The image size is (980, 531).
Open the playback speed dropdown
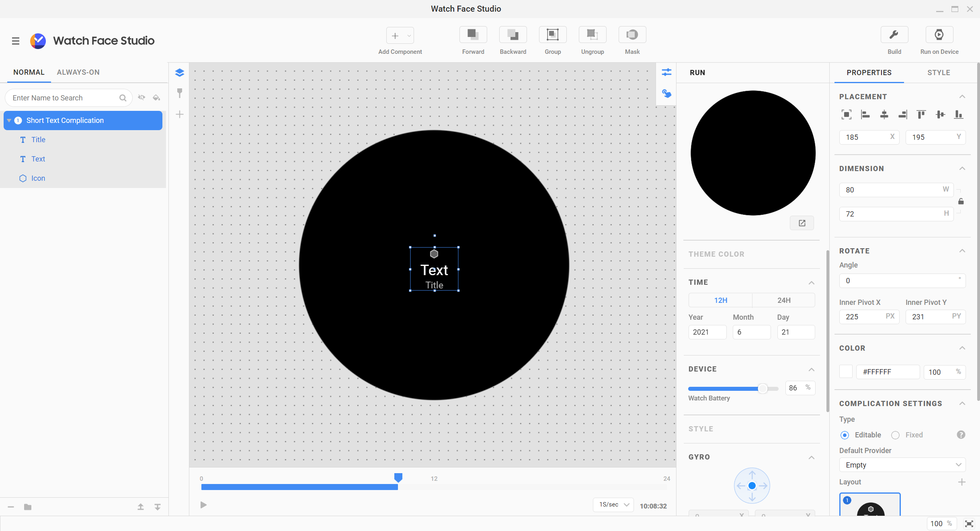click(x=613, y=504)
